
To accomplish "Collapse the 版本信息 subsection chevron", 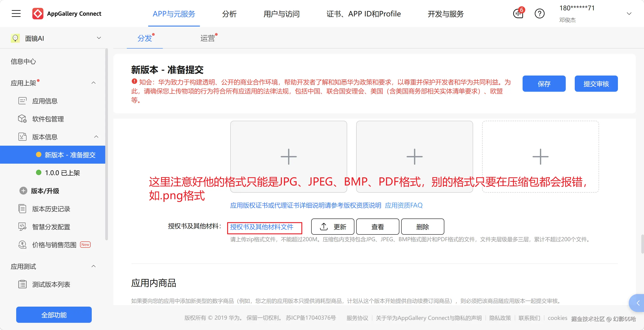I will coord(96,137).
